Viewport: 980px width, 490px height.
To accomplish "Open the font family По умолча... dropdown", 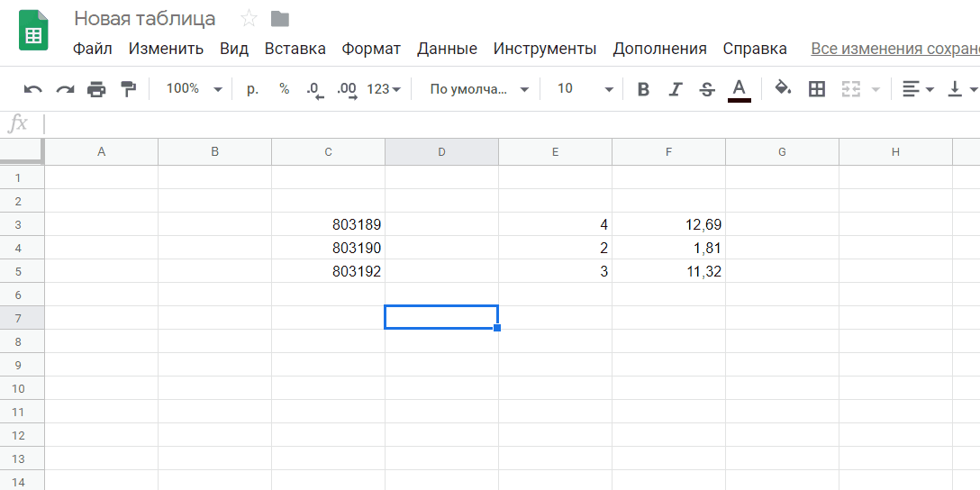I will click(480, 89).
